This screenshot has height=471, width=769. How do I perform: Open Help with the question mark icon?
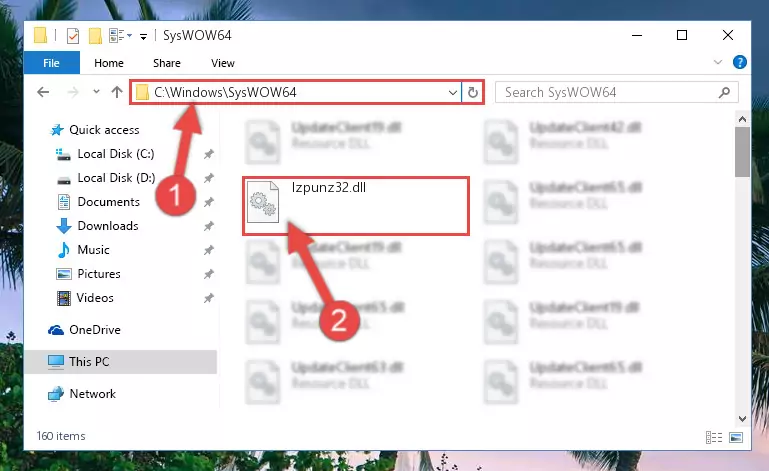(740, 62)
